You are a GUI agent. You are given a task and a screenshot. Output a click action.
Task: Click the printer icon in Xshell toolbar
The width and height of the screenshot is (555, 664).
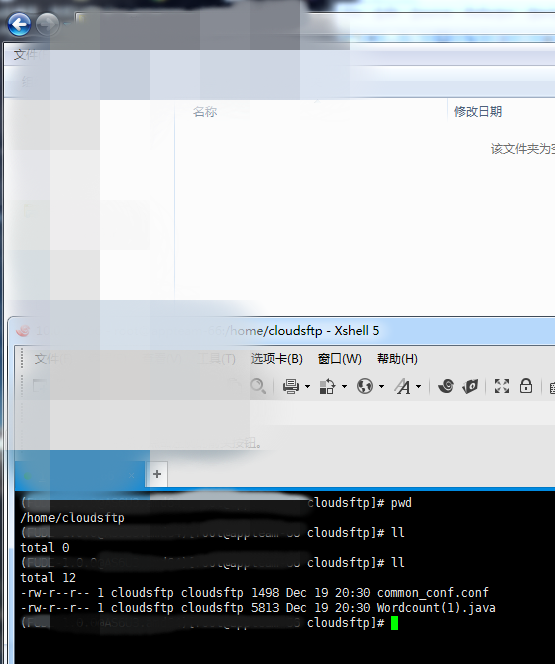tap(291, 386)
